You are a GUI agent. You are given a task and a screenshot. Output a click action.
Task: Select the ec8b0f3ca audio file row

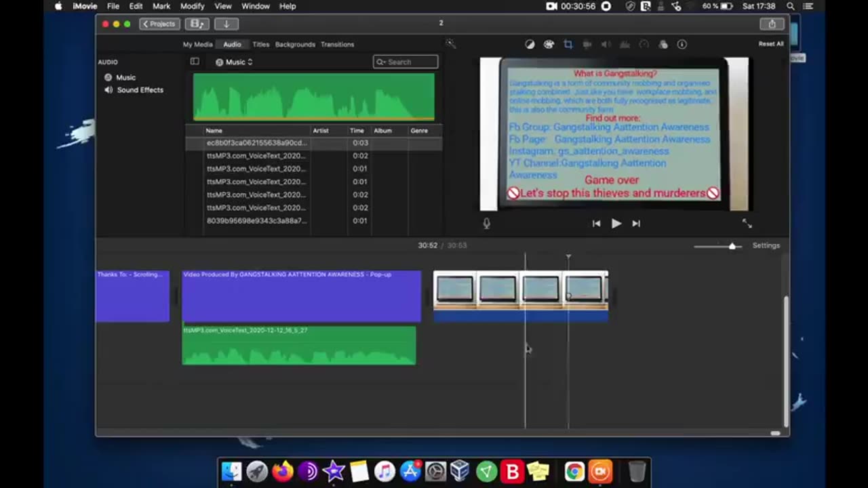click(x=314, y=143)
